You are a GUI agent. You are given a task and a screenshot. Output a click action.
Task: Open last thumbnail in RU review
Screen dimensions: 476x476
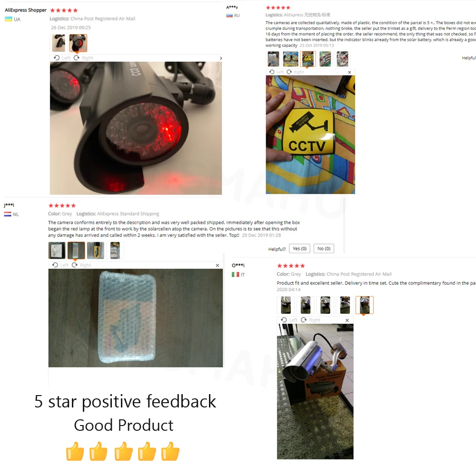tap(342, 59)
